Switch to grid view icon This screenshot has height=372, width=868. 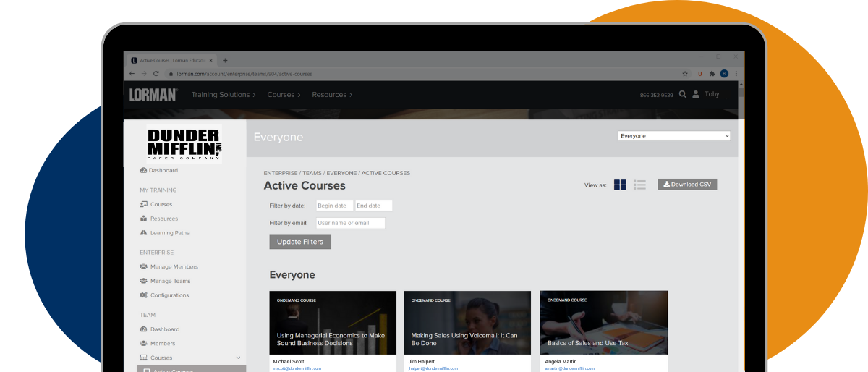tap(620, 185)
